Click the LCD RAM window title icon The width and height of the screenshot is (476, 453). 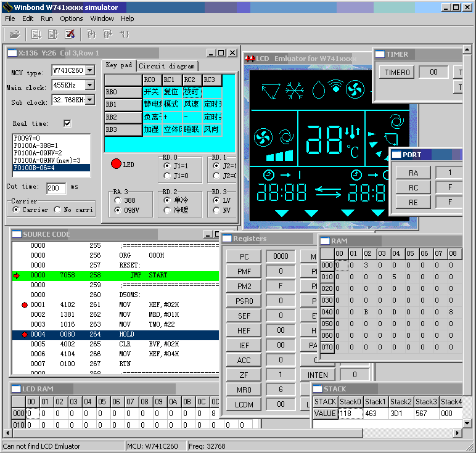tap(16, 389)
